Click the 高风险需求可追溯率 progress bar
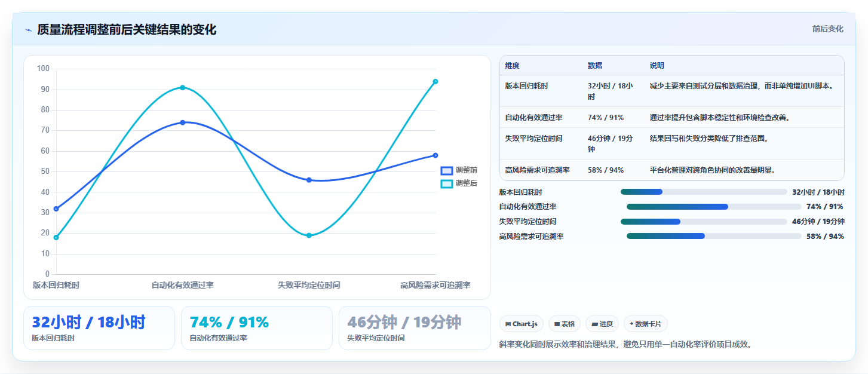 point(714,236)
